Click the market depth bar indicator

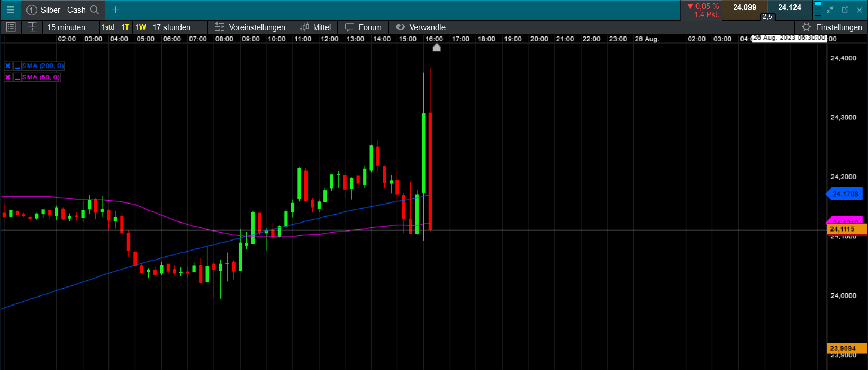tap(818, 10)
